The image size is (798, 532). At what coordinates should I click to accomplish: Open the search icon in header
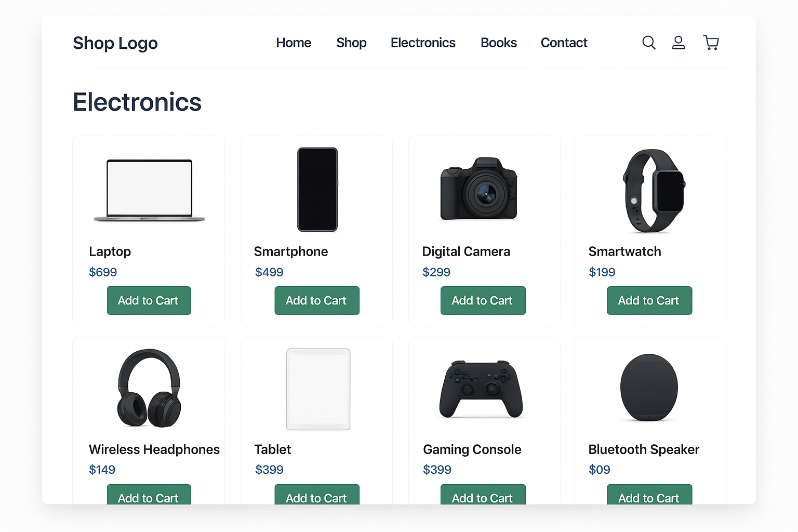649,43
